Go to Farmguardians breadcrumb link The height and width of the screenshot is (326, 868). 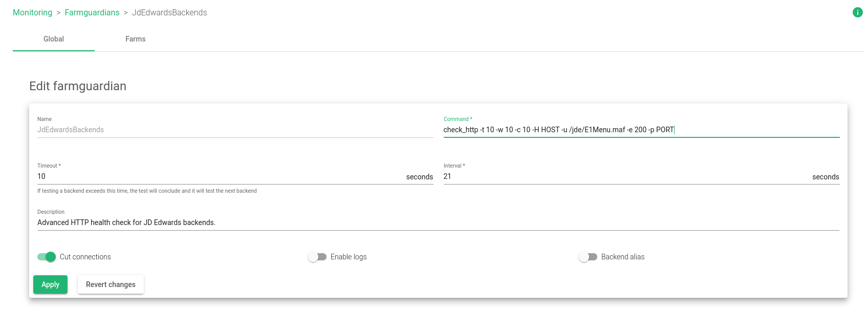92,12
